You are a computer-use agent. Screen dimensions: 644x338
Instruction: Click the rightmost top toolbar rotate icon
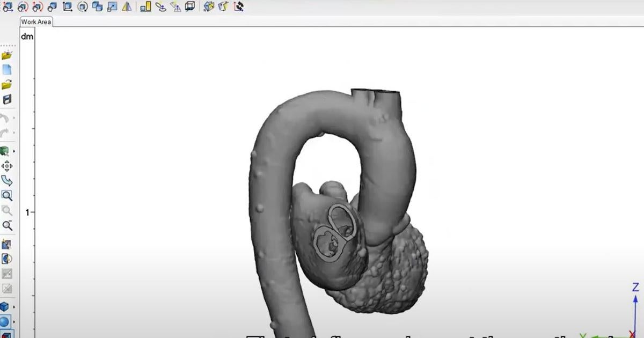[x=239, y=6]
